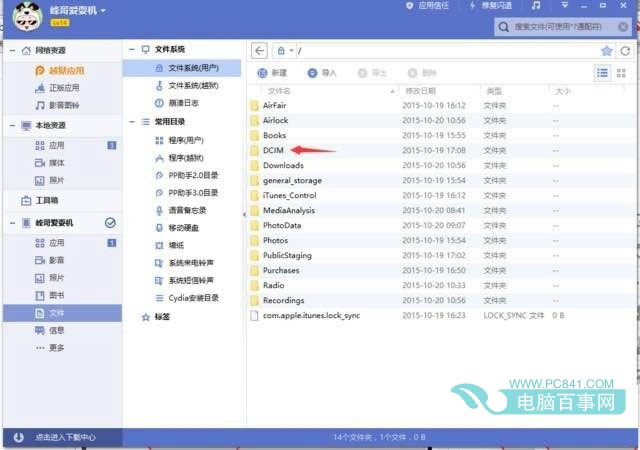Collapse the 常用目录 tree section
This screenshot has width=640, height=450.
click(x=131, y=122)
